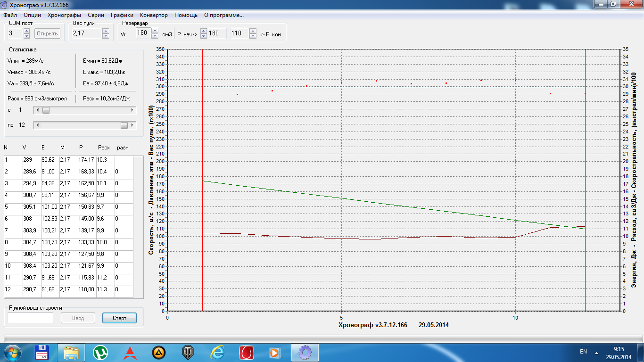Click the floppy disk taskbar icon
Screen dimensions: 644x362
pyautogui.click(x=42, y=352)
